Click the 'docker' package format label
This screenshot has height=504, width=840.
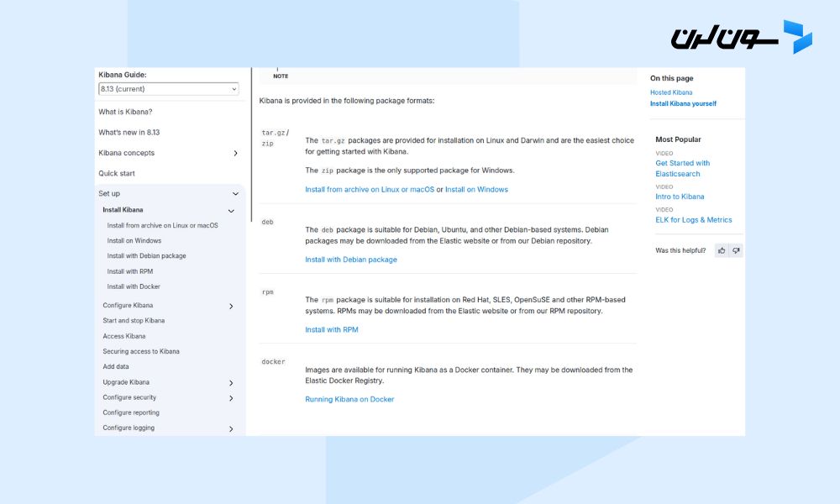click(273, 362)
